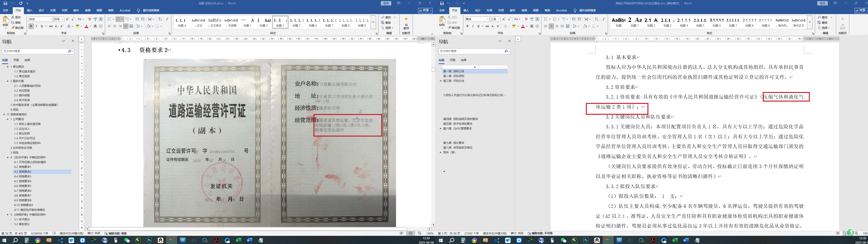
Task: Open the 四号 font size dropdown
Action: coord(62,19)
